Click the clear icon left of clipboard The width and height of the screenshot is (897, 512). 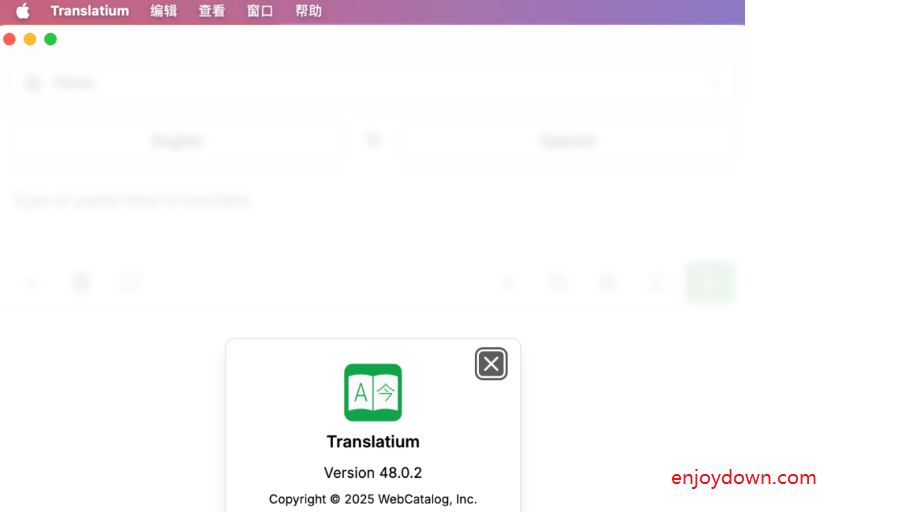click(32, 282)
